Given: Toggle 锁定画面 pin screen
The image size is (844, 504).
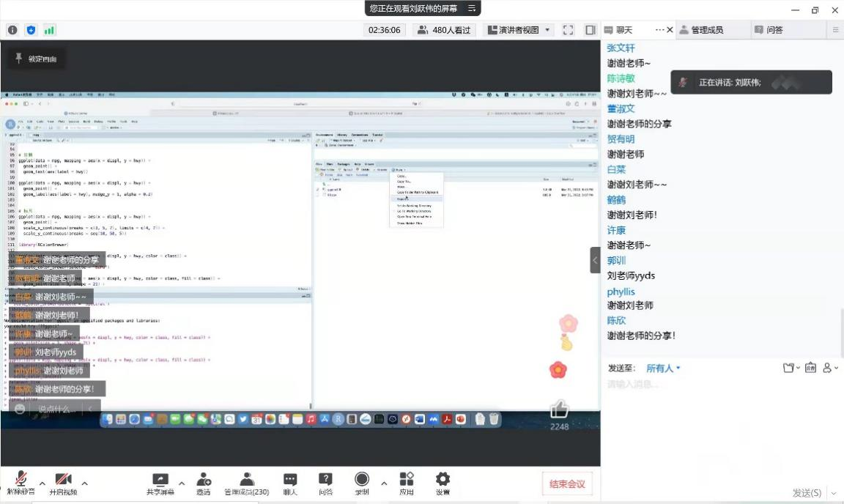Looking at the screenshot, I should click(34, 59).
